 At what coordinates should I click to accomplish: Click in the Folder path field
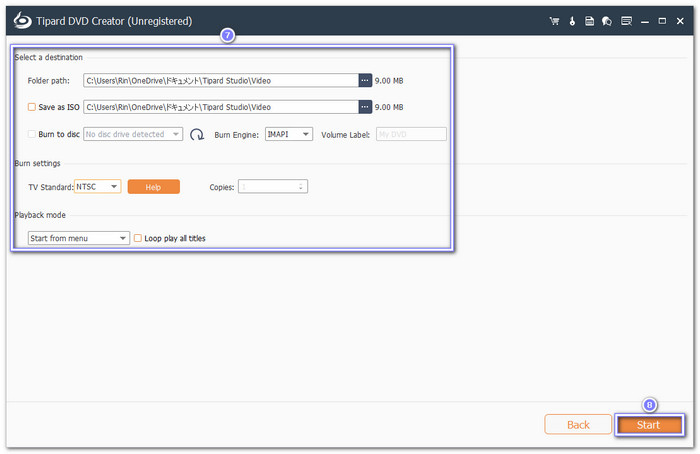point(221,80)
